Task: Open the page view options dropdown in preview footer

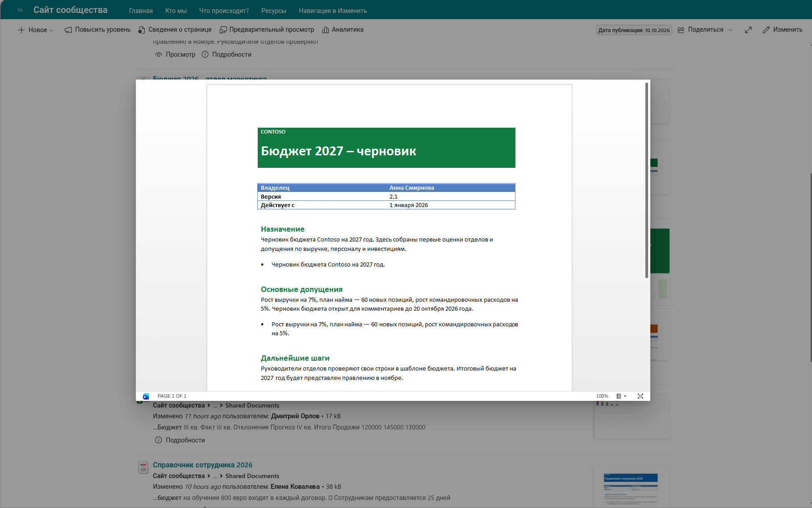Action: tap(621, 396)
